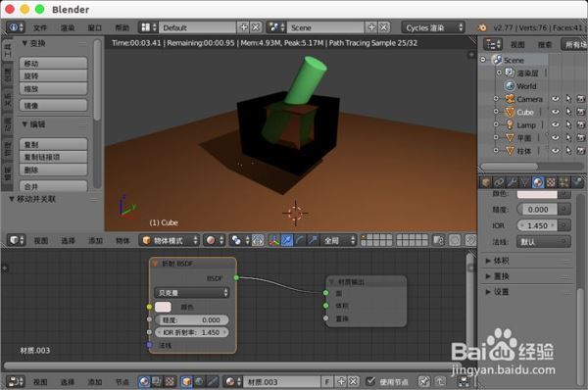Open the 物体模式 mode dropdown
Screen dimensions: 588x390
click(170, 240)
